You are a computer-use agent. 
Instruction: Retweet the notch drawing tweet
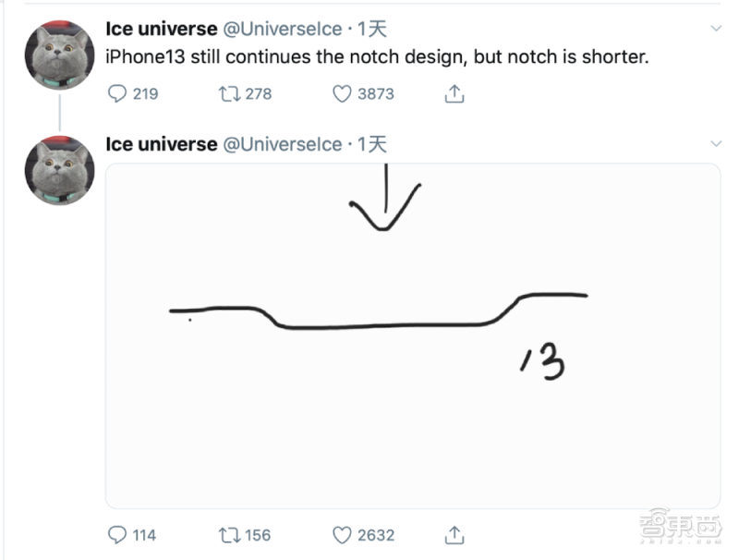coord(228,534)
